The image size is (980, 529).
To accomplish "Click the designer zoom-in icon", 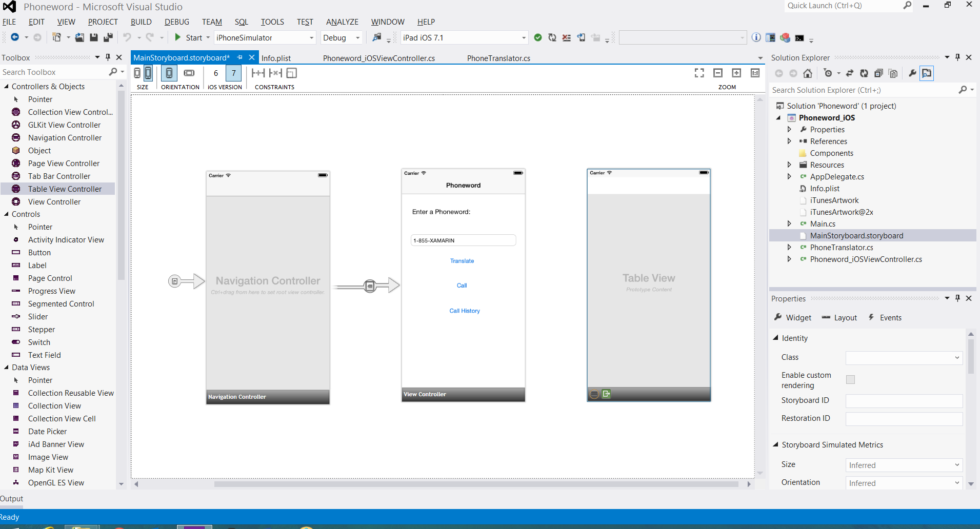I will pyautogui.click(x=736, y=73).
